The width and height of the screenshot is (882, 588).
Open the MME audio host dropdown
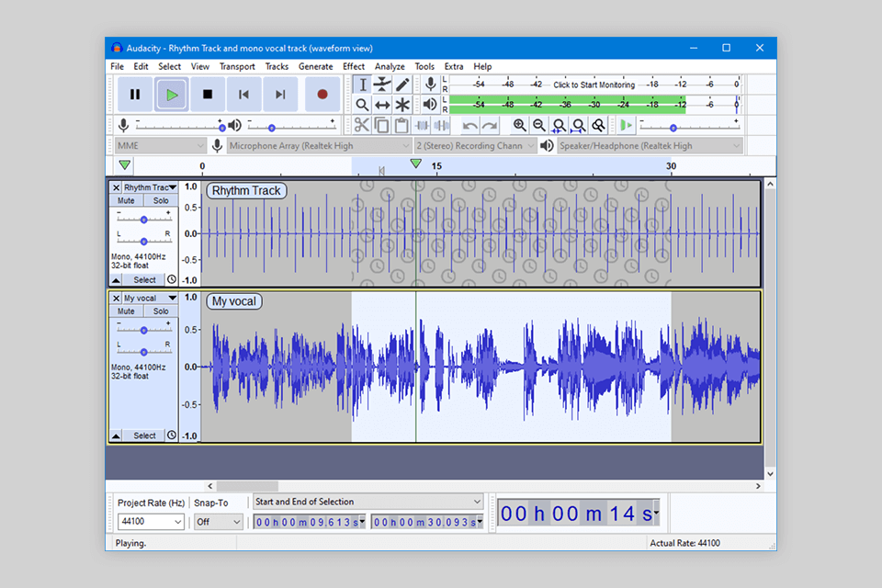[x=160, y=146]
